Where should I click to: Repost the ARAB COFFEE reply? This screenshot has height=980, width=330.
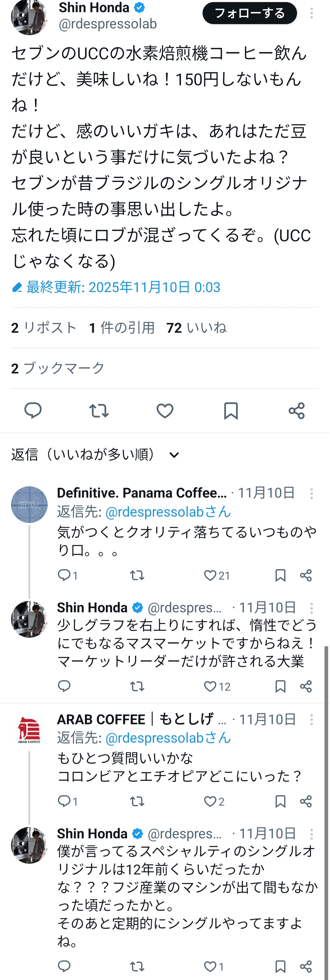pos(137,801)
